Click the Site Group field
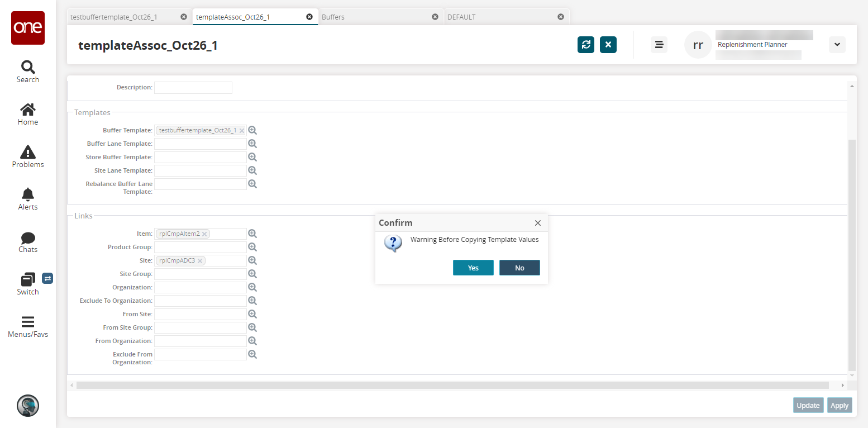Viewport: 868px width, 428px height. pos(201,274)
